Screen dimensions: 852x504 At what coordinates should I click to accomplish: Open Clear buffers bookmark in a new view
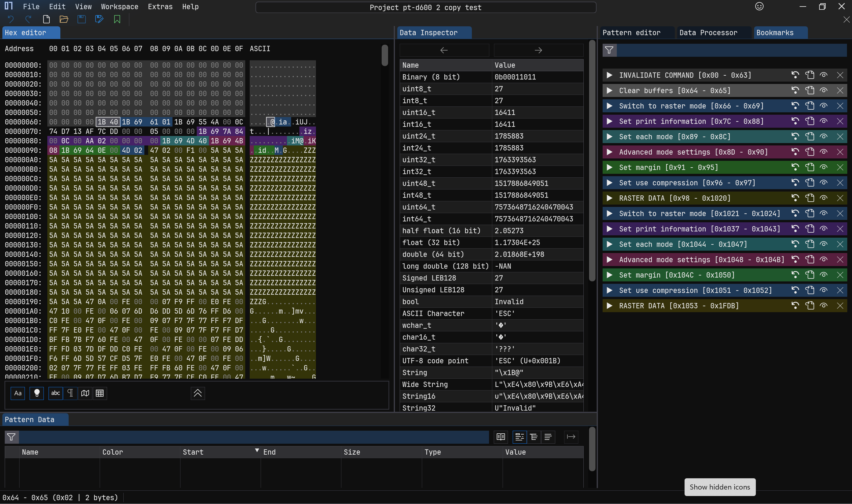point(810,90)
